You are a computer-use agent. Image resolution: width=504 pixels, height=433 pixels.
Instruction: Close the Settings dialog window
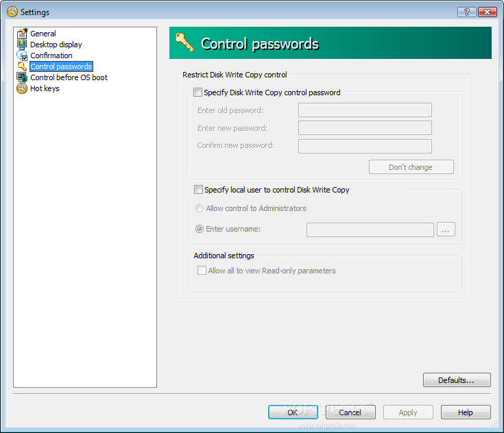point(487,12)
